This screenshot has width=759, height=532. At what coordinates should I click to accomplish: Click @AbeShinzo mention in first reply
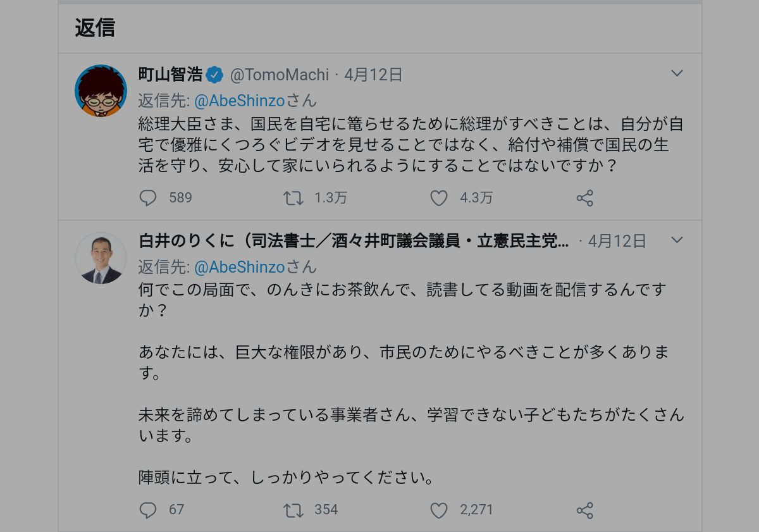[x=240, y=101]
